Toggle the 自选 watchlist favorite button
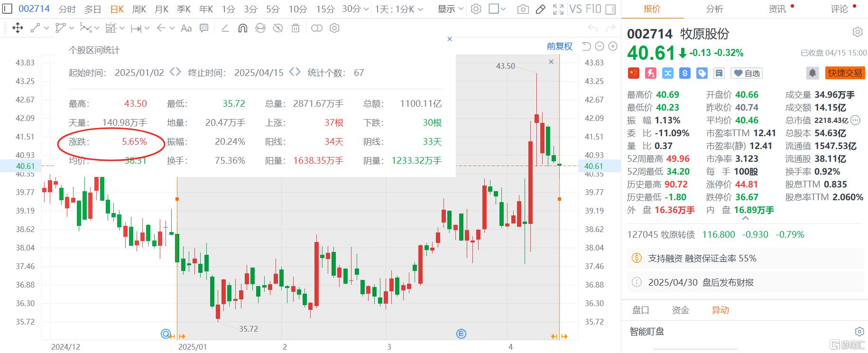This screenshot has width=868, height=353. pyautogui.click(x=747, y=73)
